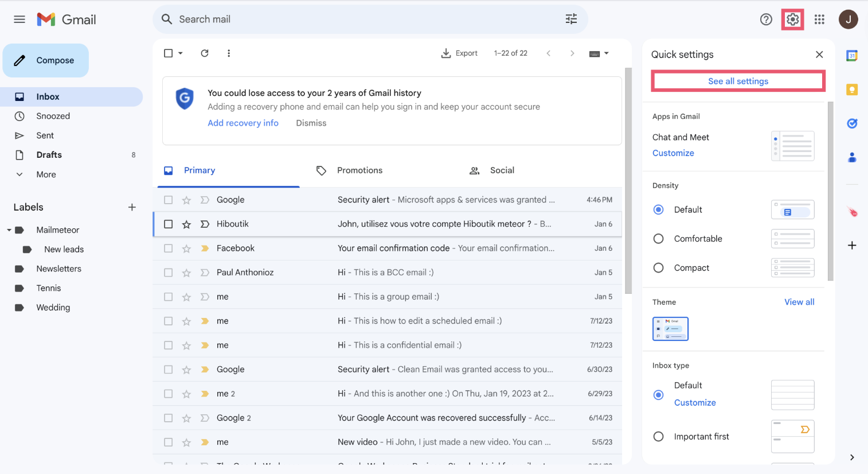Choose Comfortable density option
The height and width of the screenshot is (474, 868).
point(659,239)
